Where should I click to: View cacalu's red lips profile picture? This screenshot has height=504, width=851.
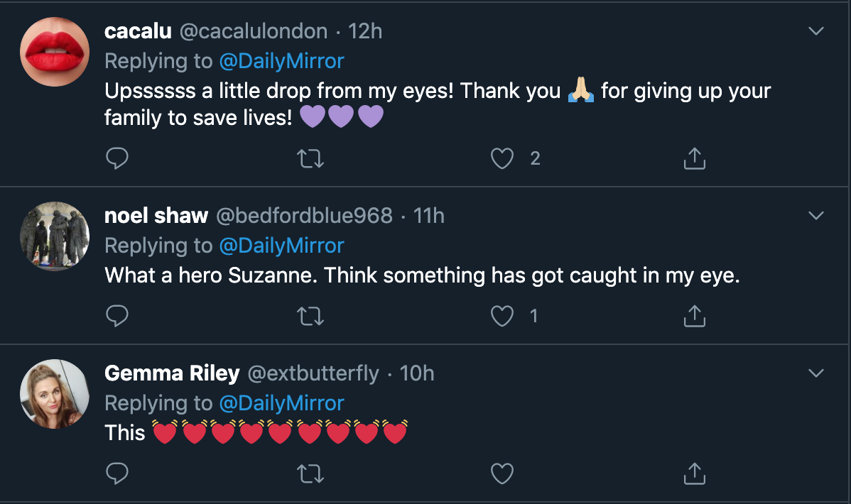click(x=55, y=52)
